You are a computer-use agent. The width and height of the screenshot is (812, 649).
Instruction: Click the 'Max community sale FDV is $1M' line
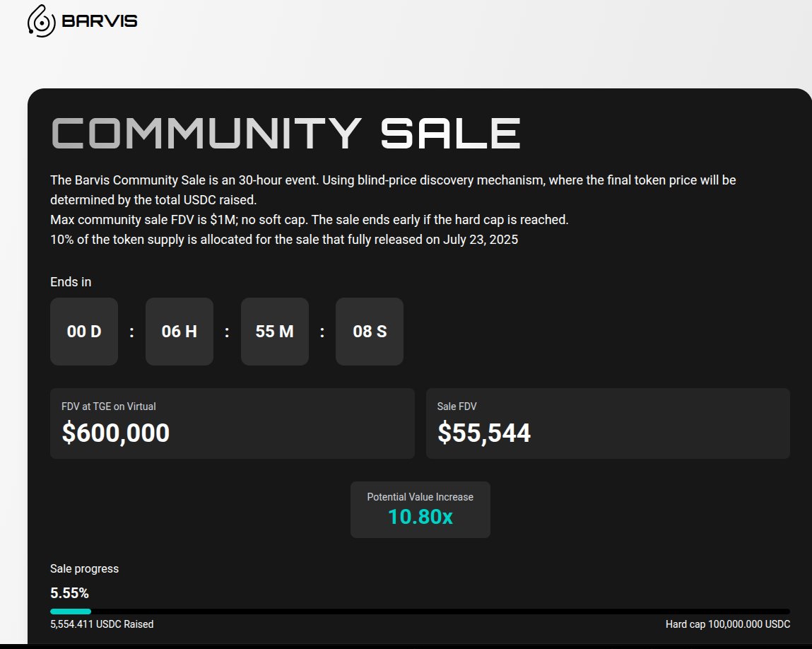309,220
